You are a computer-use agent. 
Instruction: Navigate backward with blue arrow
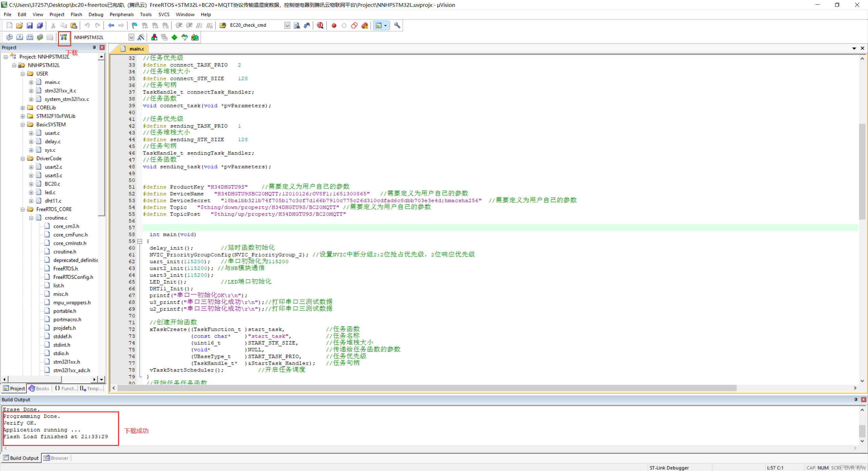[111, 25]
